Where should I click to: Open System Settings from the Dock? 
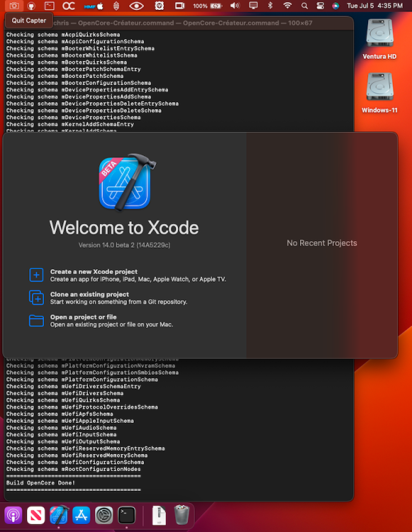click(x=104, y=515)
